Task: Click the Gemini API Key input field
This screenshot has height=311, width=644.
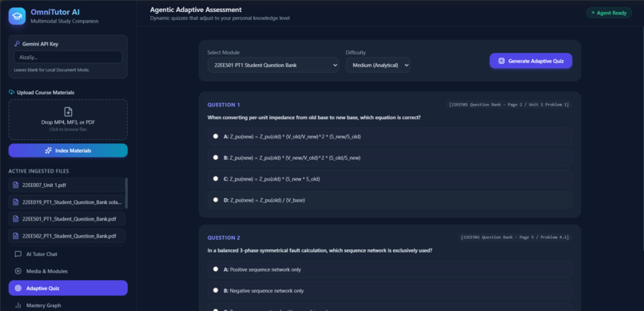Action: (x=68, y=57)
